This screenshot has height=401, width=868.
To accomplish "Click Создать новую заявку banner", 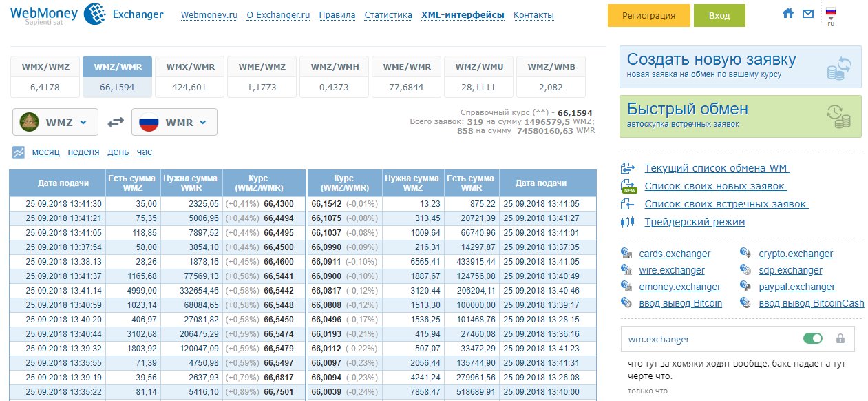I will click(741, 67).
